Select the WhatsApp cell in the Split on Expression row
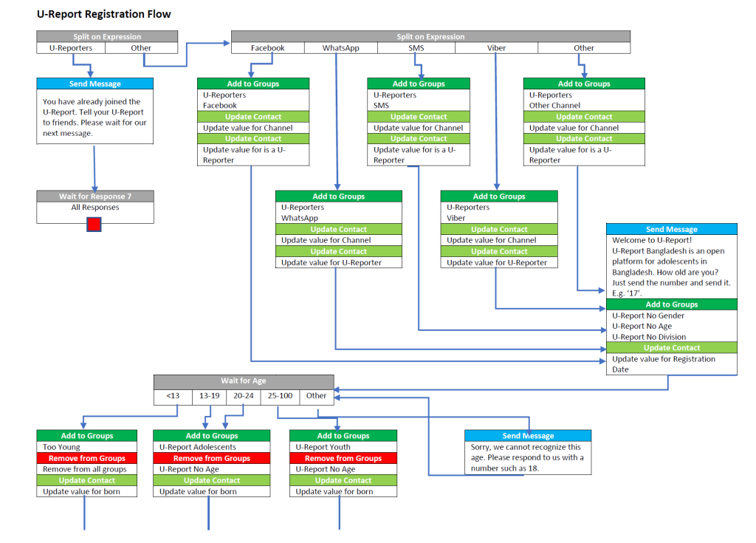The image size is (756, 543). click(x=341, y=48)
